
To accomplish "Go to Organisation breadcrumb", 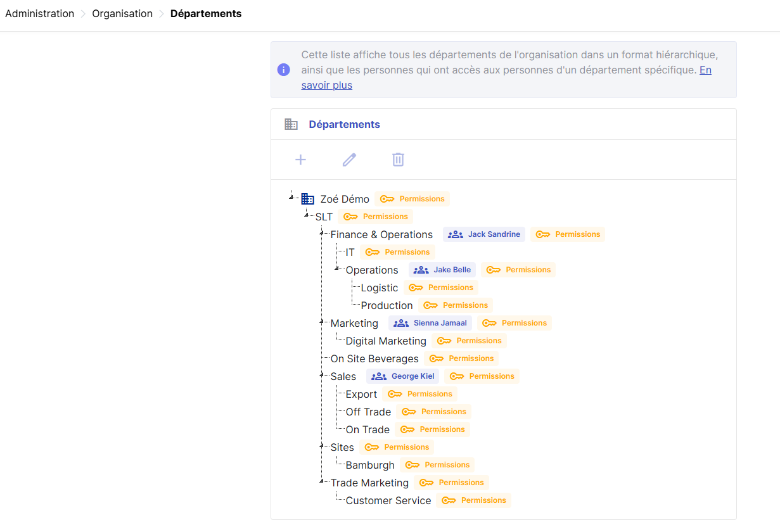I will (x=122, y=13).
